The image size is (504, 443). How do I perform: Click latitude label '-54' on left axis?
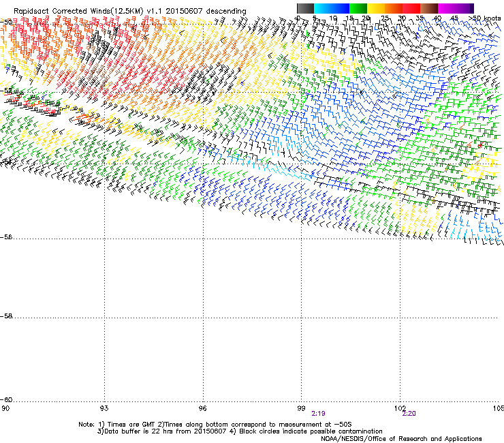(x=6, y=162)
